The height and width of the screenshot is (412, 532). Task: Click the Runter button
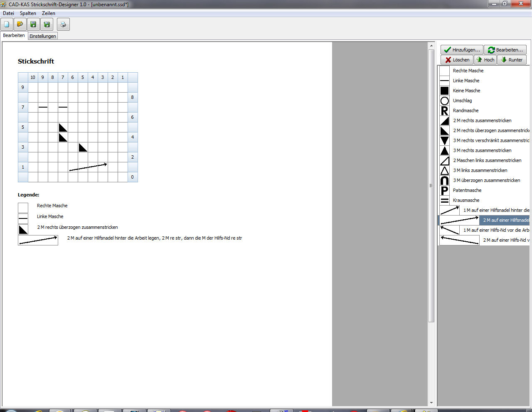click(512, 60)
